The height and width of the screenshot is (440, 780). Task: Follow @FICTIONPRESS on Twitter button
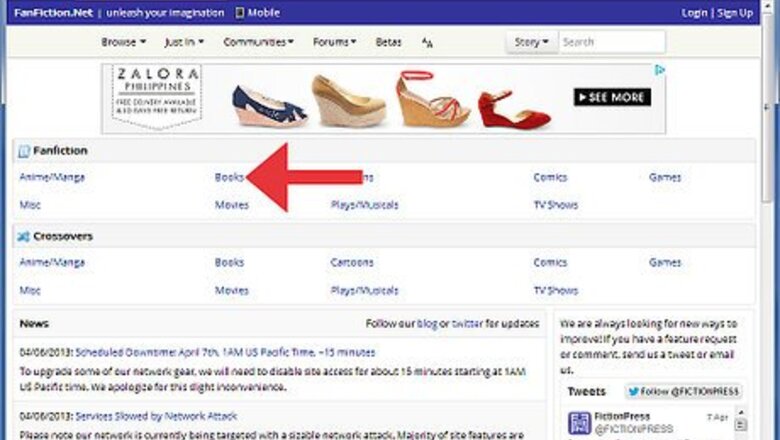tap(685, 391)
